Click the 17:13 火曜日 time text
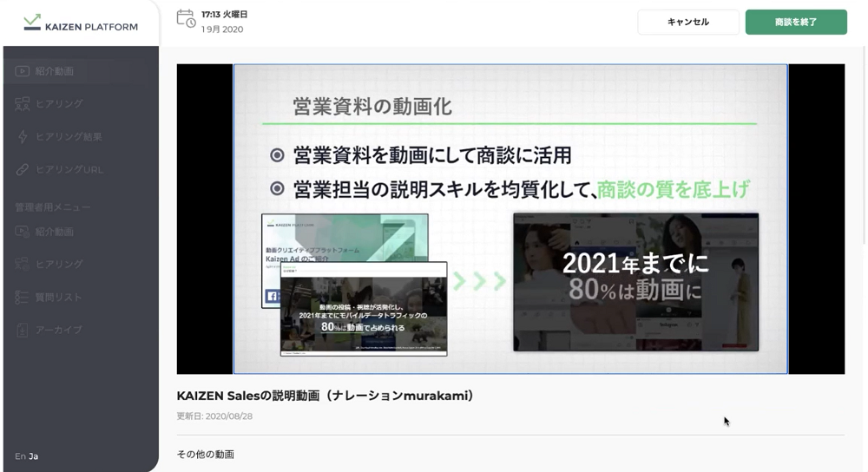The height and width of the screenshot is (472, 868). [224, 15]
